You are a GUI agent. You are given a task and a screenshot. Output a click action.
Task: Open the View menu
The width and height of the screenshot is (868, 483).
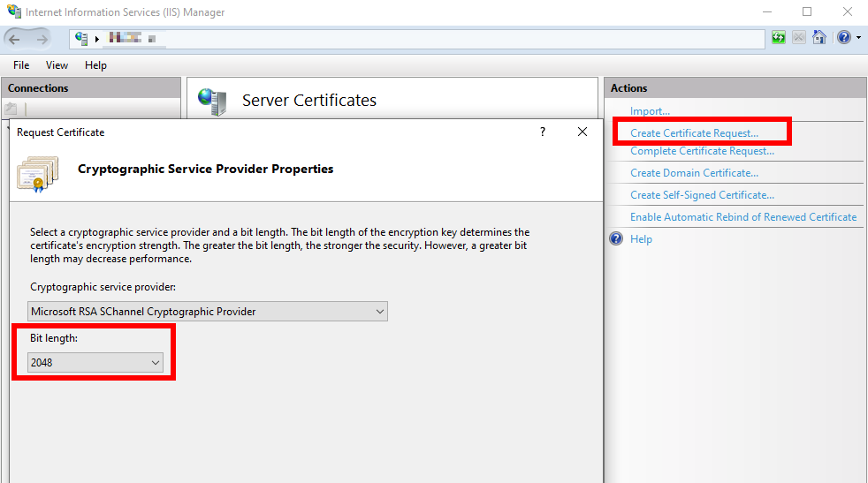(x=57, y=65)
